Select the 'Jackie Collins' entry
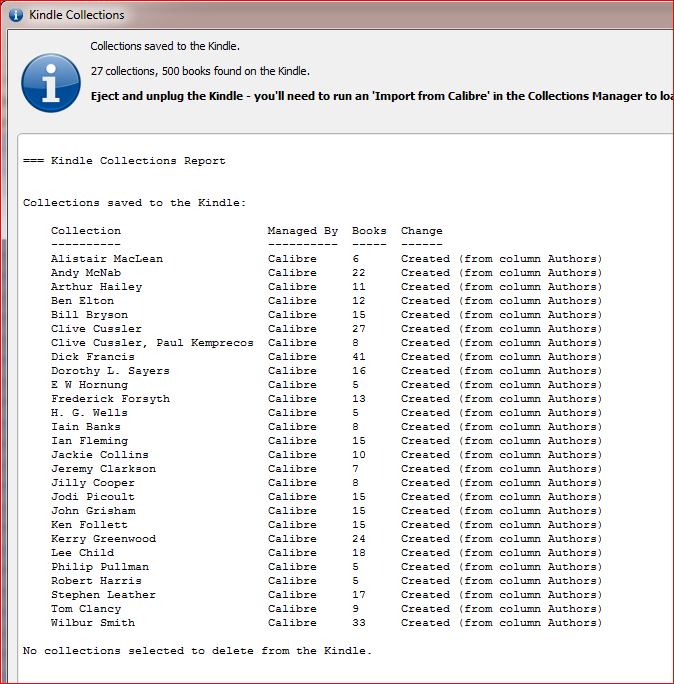The width and height of the screenshot is (674, 684). point(100,455)
